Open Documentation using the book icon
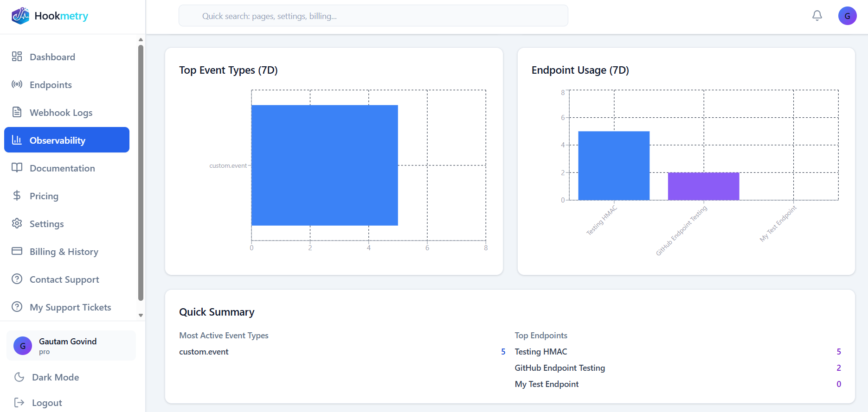The width and height of the screenshot is (868, 412). tap(17, 168)
